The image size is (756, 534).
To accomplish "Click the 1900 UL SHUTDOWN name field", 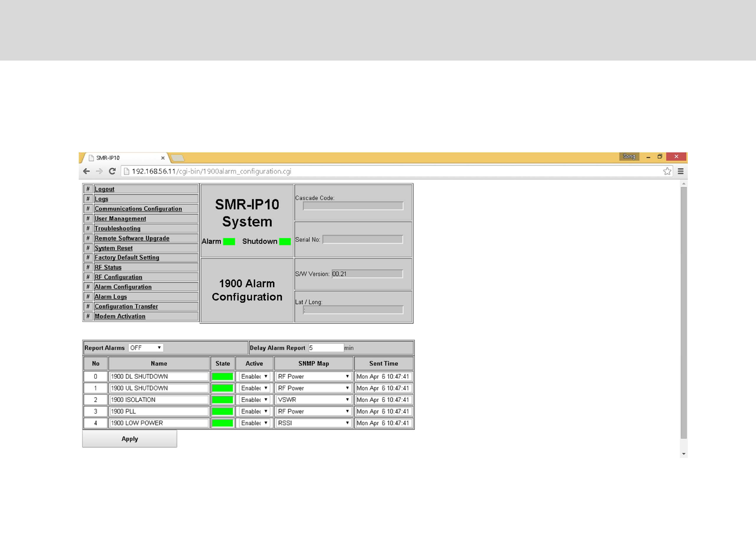I will point(159,388).
